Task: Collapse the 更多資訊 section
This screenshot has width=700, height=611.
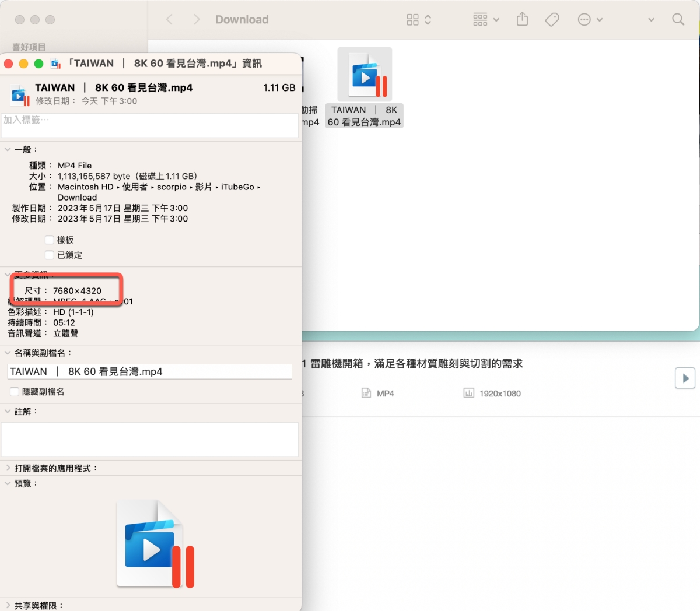Action: pos(8,274)
